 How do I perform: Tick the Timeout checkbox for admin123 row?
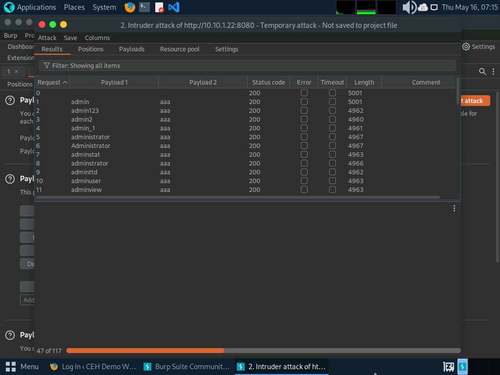coord(332,110)
